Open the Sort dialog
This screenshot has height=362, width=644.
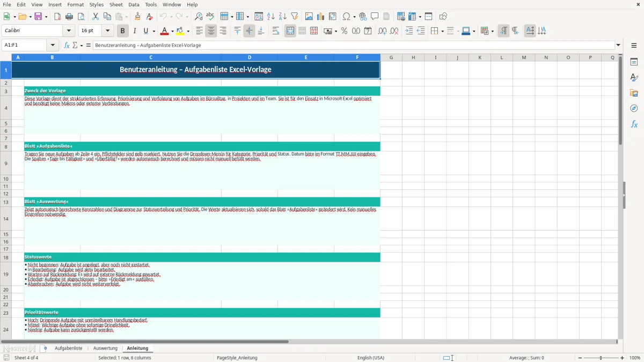point(259,17)
